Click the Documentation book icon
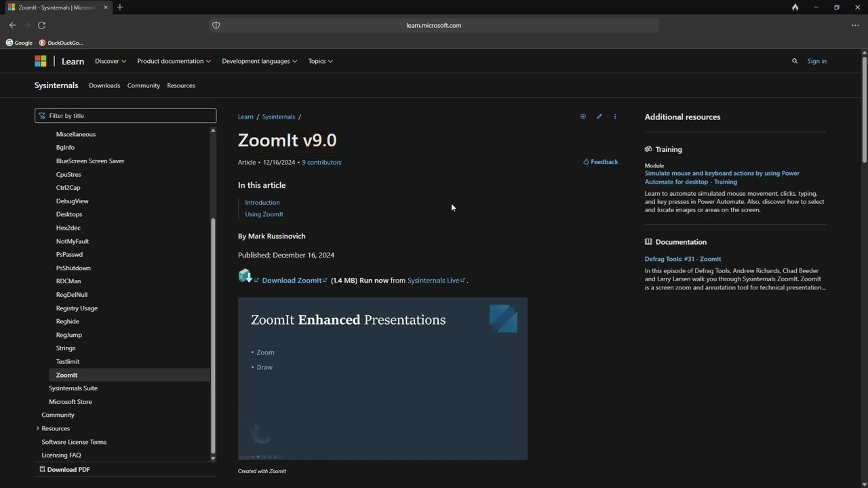 [648, 242]
